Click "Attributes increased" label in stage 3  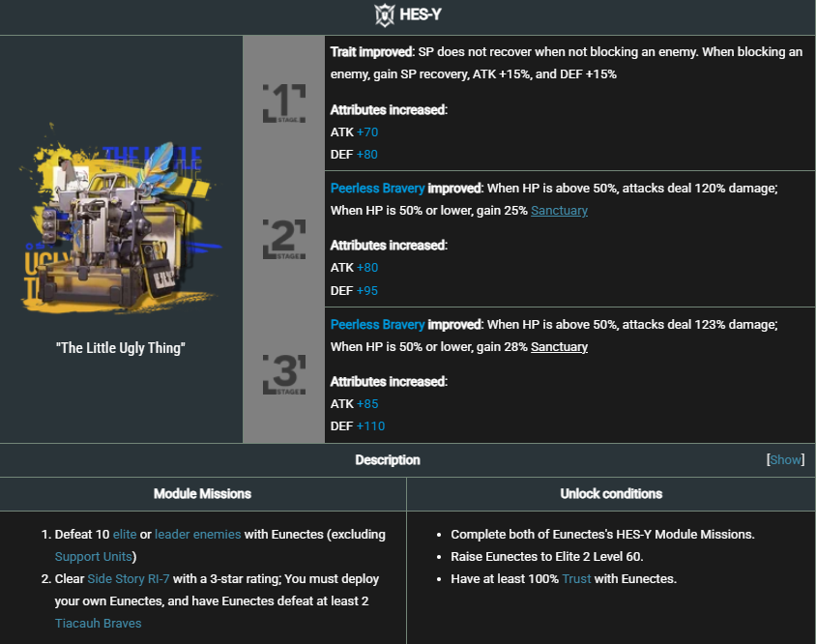389,382
